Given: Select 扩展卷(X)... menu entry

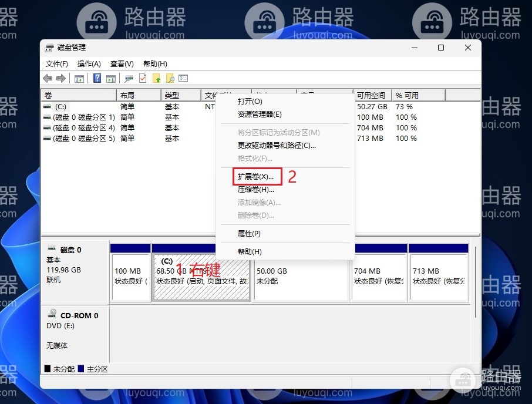Looking at the screenshot, I should [285, 177].
